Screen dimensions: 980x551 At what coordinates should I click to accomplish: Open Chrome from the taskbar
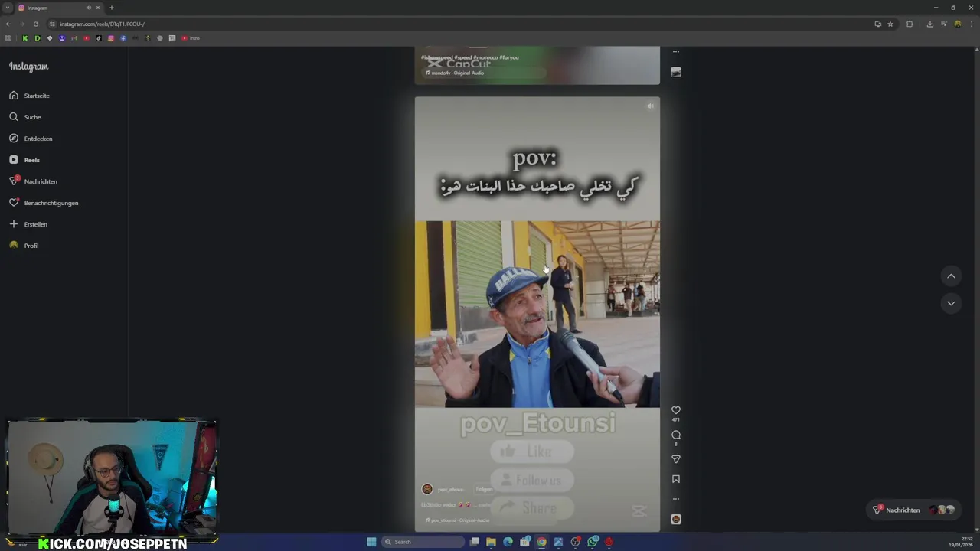[541, 542]
